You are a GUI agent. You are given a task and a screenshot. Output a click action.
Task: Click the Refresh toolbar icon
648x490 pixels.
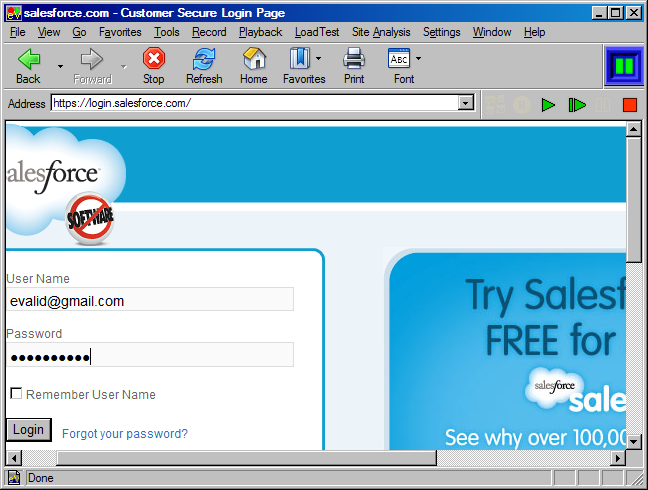[x=204, y=59]
